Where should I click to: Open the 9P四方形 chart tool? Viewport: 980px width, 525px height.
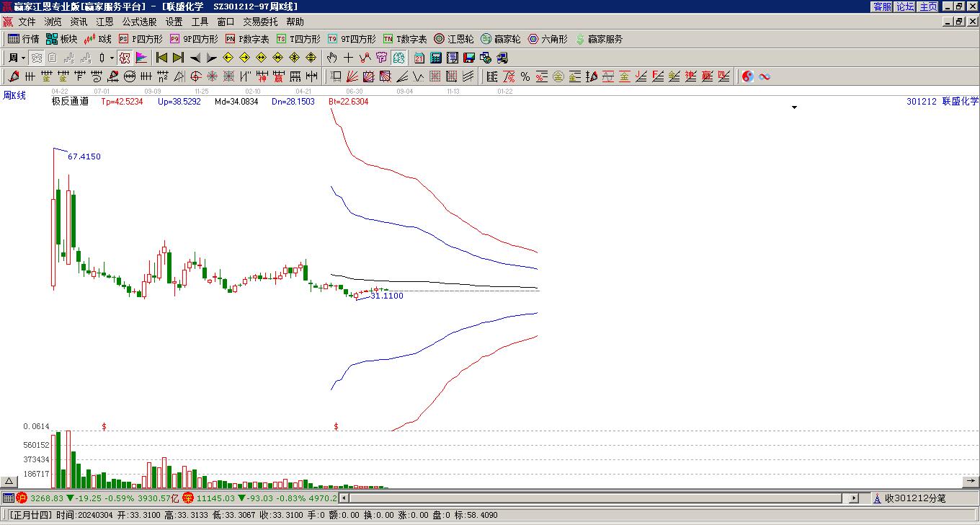point(194,39)
